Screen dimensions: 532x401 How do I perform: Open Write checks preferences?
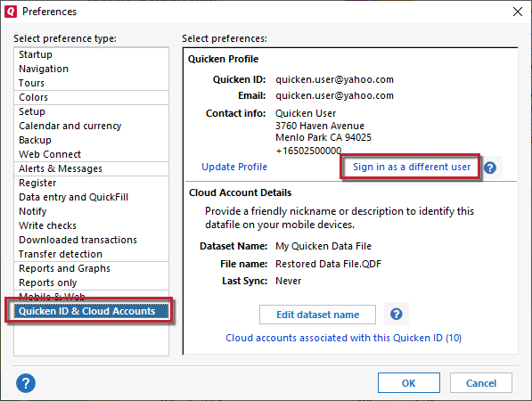[x=91, y=225]
